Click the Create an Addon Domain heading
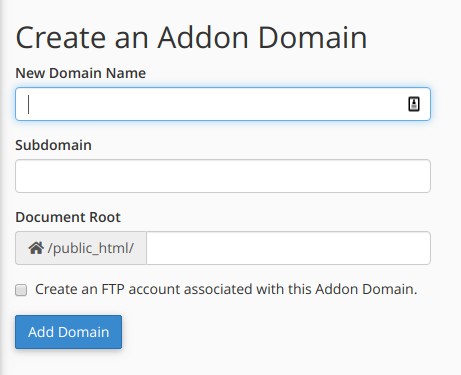Viewport: 461px width, 375px height. pyautogui.click(x=191, y=37)
